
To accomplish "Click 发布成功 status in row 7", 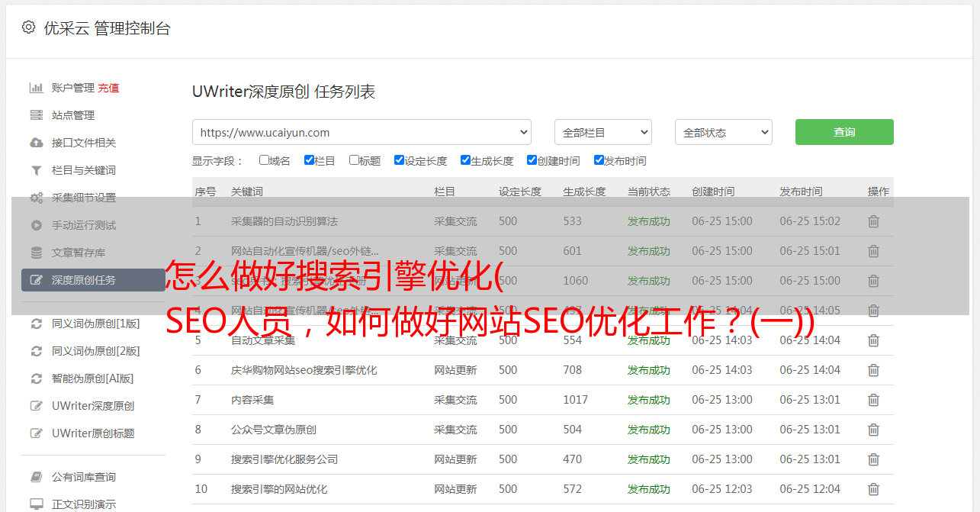I will tap(649, 400).
